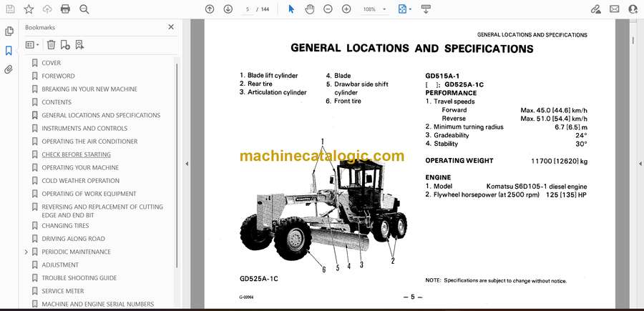Screen dimensions: 644x311
Task: Open TROUBLE SHOOTING GUIDE bookmark
Action: coord(79,278)
